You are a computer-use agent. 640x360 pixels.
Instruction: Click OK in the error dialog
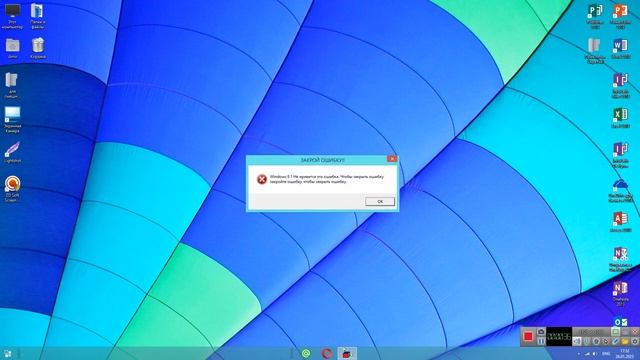point(380,201)
